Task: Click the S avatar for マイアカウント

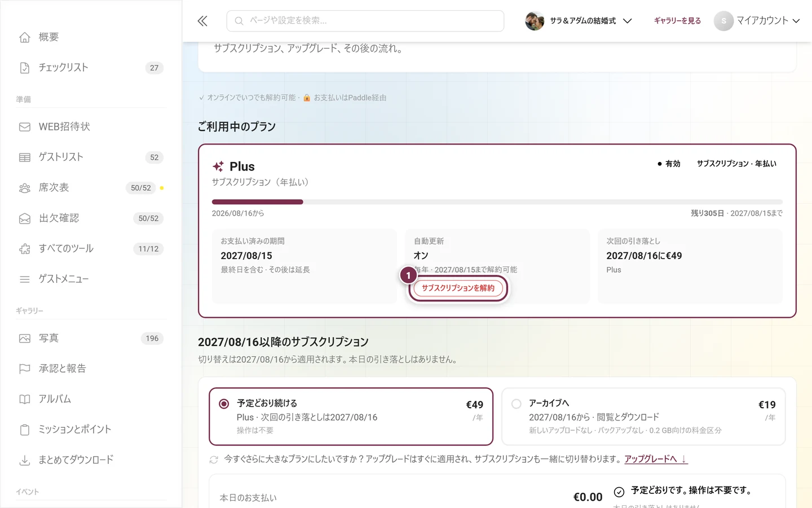Action: pyautogui.click(x=723, y=21)
